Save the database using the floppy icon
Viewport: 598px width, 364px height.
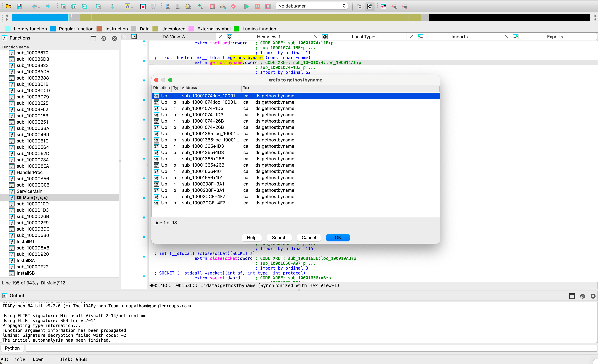19,6
